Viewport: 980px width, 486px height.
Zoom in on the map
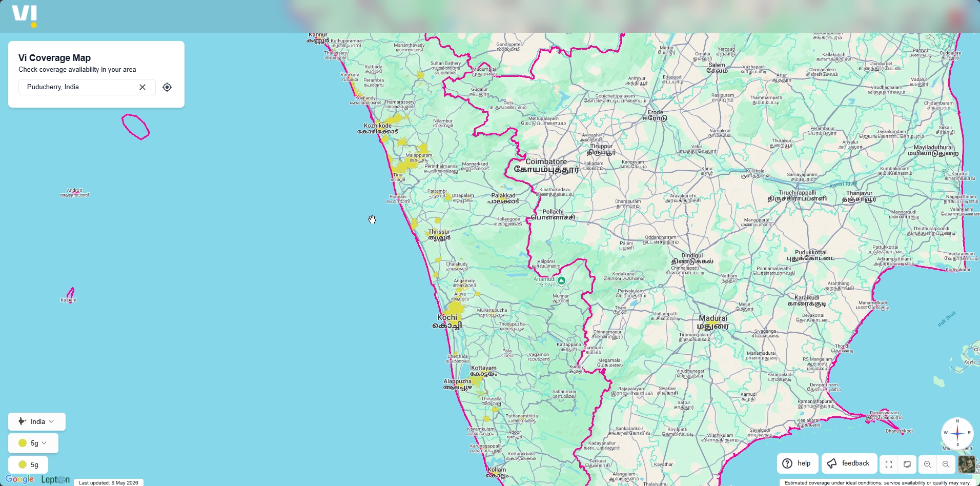click(927, 464)
